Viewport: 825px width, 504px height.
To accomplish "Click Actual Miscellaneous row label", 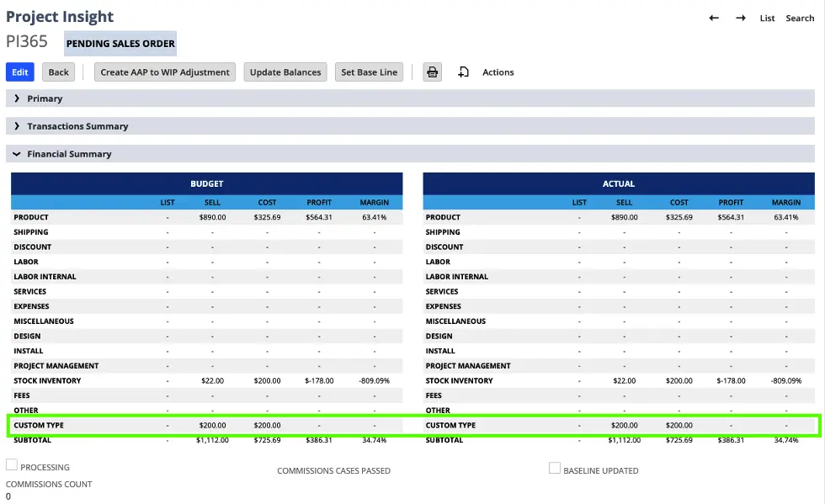I will [x=455, y=321].
